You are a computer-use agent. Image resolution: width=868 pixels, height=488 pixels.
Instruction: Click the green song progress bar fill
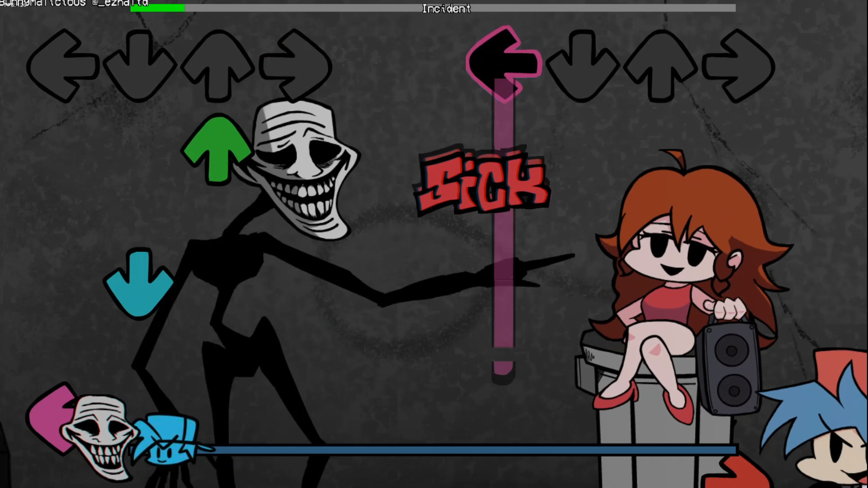tap(157, 8)
